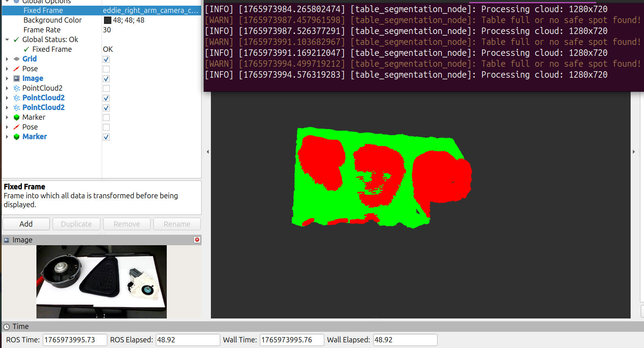Click the ROS Time field
644x348 pixels.
click(75, 340)
